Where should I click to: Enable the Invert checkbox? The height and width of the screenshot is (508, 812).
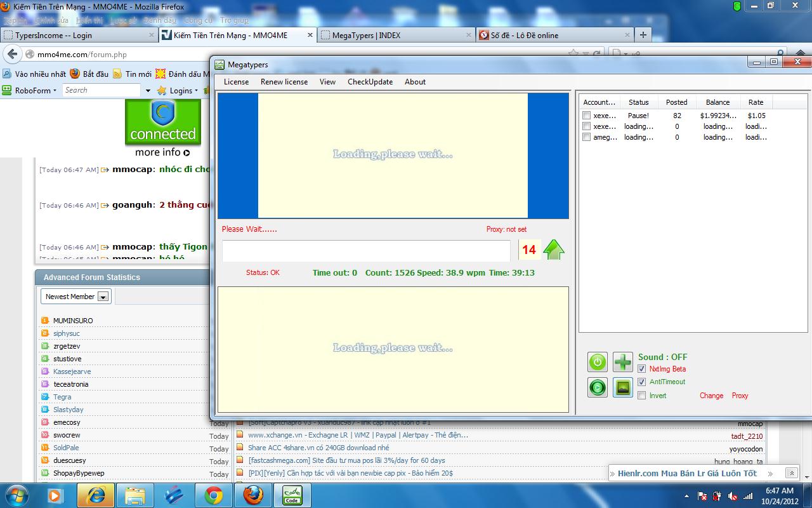[641, 396]
